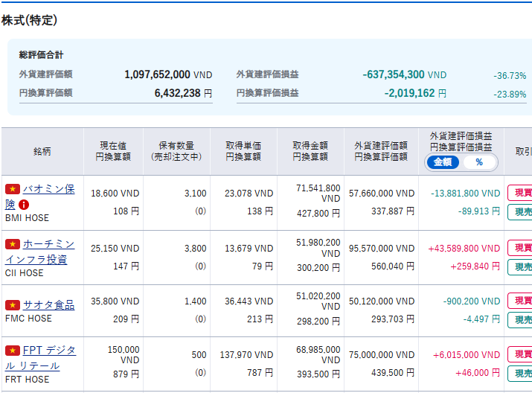Screen dimensions: 532x393
Task: Open the サオタ食品 stock link
Action: (48, 305)
